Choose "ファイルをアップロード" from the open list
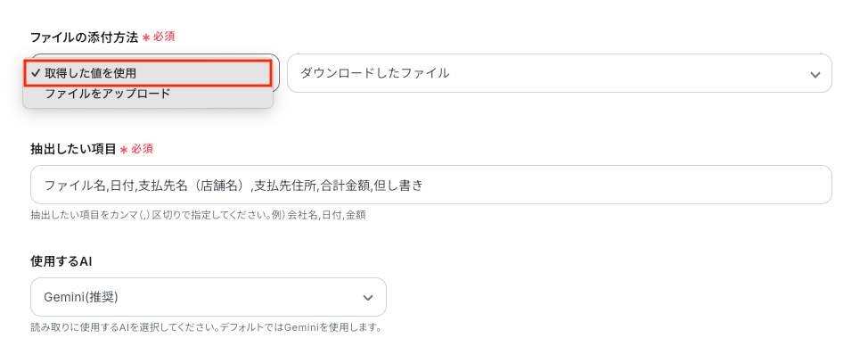The height and width of the screenshot is (363, 868). pos(107,94)
